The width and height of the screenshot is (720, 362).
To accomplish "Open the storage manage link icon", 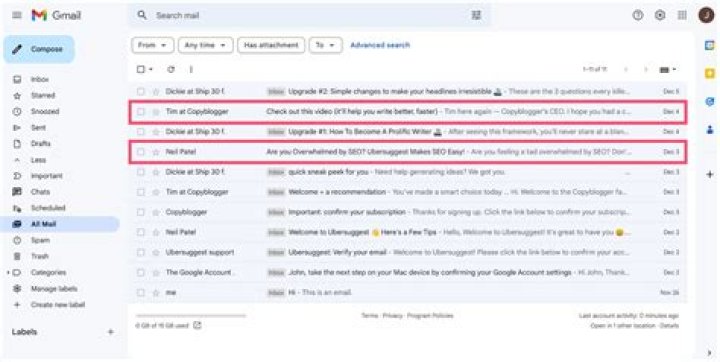I will [197, 325].
